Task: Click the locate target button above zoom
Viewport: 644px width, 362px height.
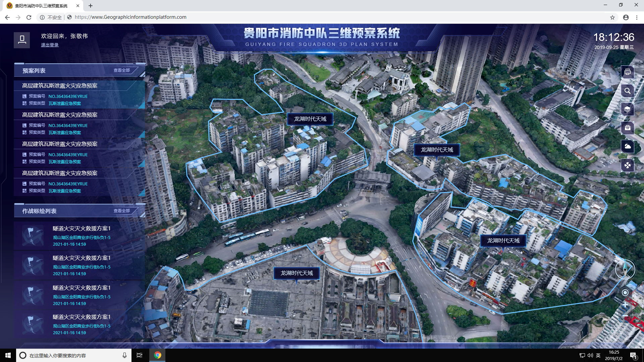Action: (625, 293)
